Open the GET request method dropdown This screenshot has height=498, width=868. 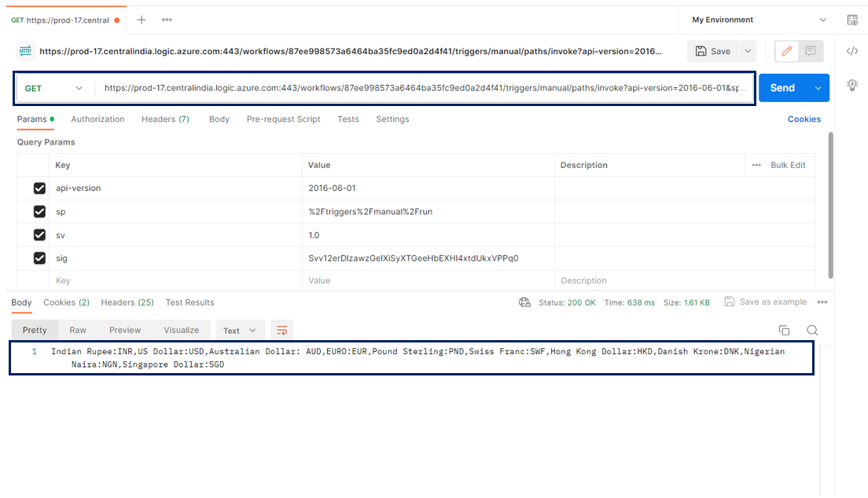coord(53,87)
